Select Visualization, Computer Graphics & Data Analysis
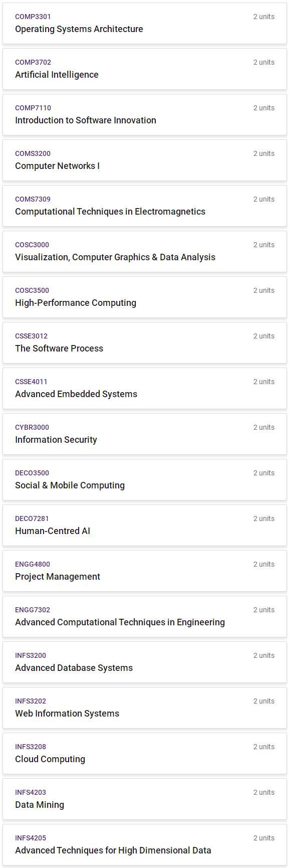 [145, 252]
